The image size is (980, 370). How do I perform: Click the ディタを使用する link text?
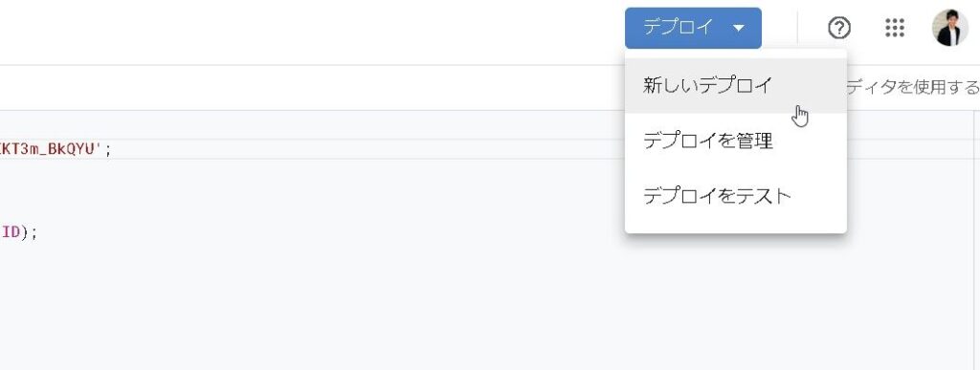click(x=913, y=87)
